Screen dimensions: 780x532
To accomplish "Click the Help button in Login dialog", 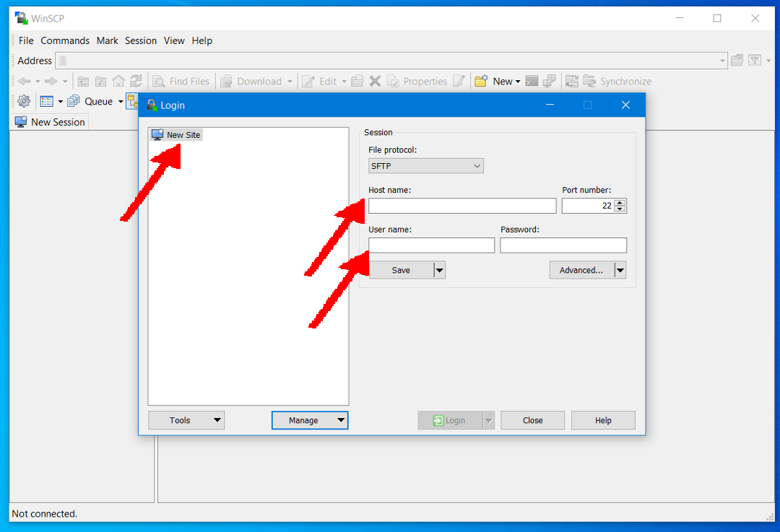I will (x=603, y=420).
